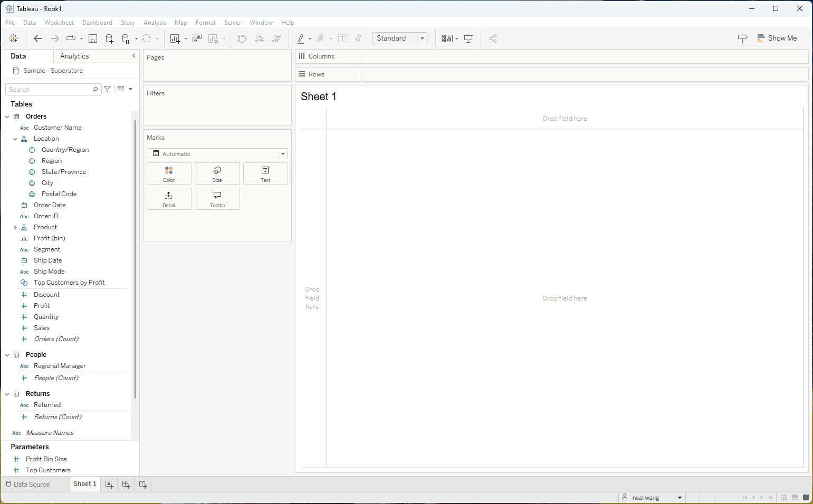Screen dimensions: 813x504
Task: Click the Detail button in Marks card
Action: click(x=169, y=199)
